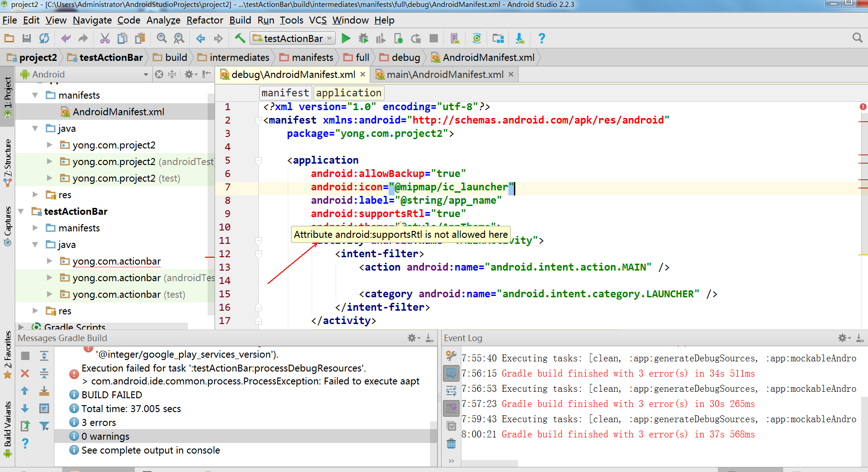Screen dimensions: 868x472
Task: Click the Search Everywhere magnifier icon
Action: pos(857,38)
